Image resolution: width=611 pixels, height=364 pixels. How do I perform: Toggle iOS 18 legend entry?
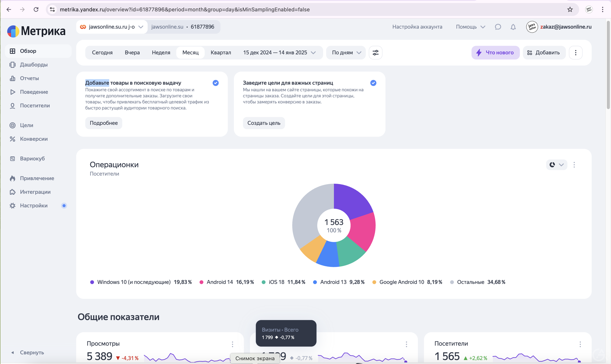pos(283,282)
